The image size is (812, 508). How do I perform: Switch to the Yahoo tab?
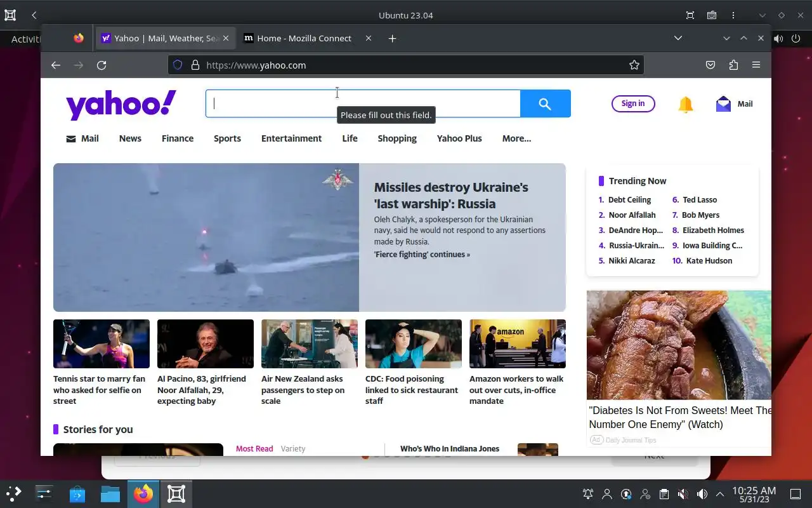[x=165, y=38]
